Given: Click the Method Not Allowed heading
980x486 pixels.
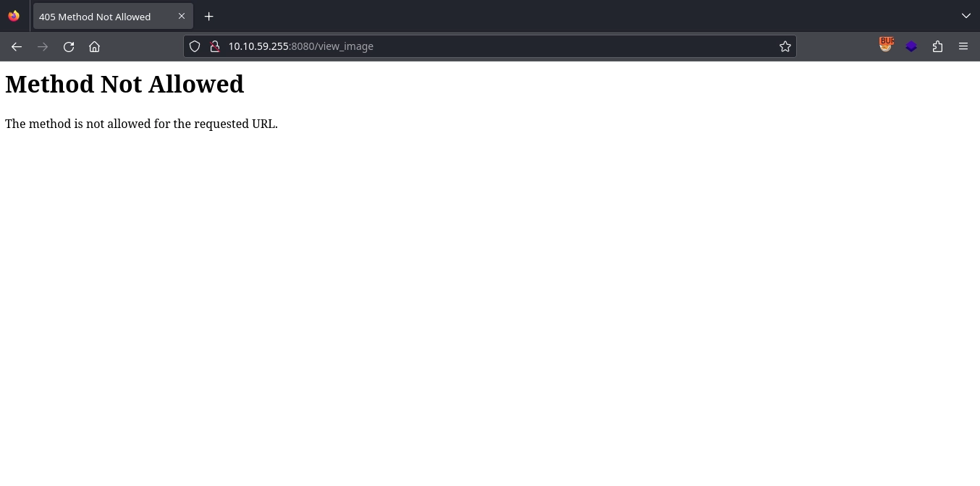Looking at the screenshot, I should pyautogui.click(x=124, y=85).
